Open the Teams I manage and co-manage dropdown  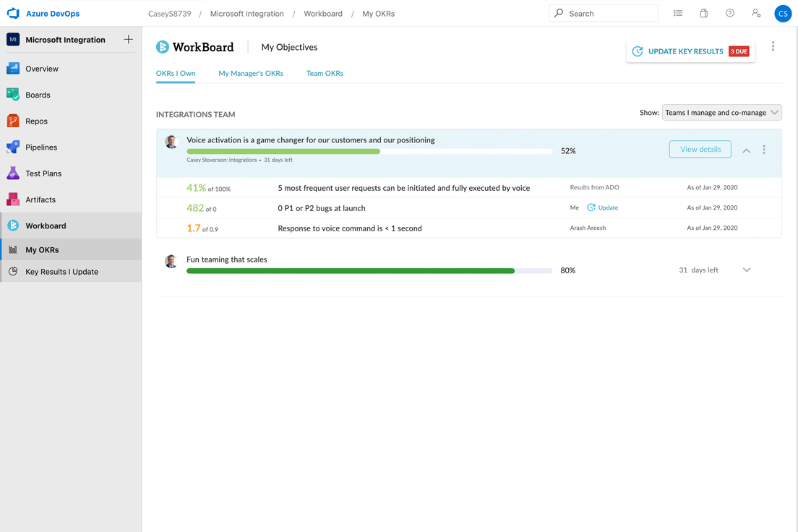pyautogui.click(x=721, y=112)
